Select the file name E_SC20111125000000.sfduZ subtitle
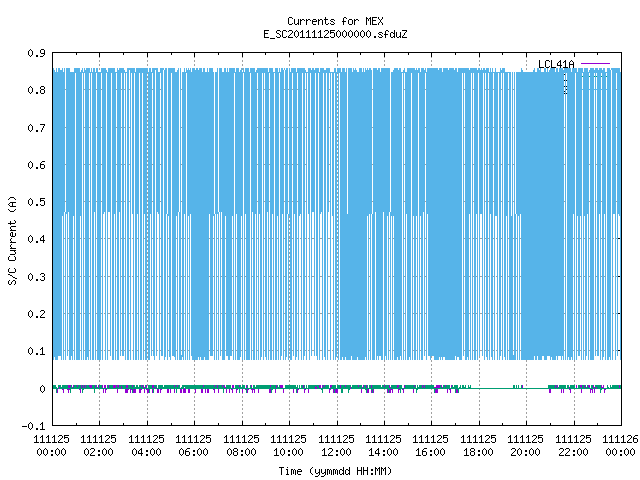 tap(335, 34)
